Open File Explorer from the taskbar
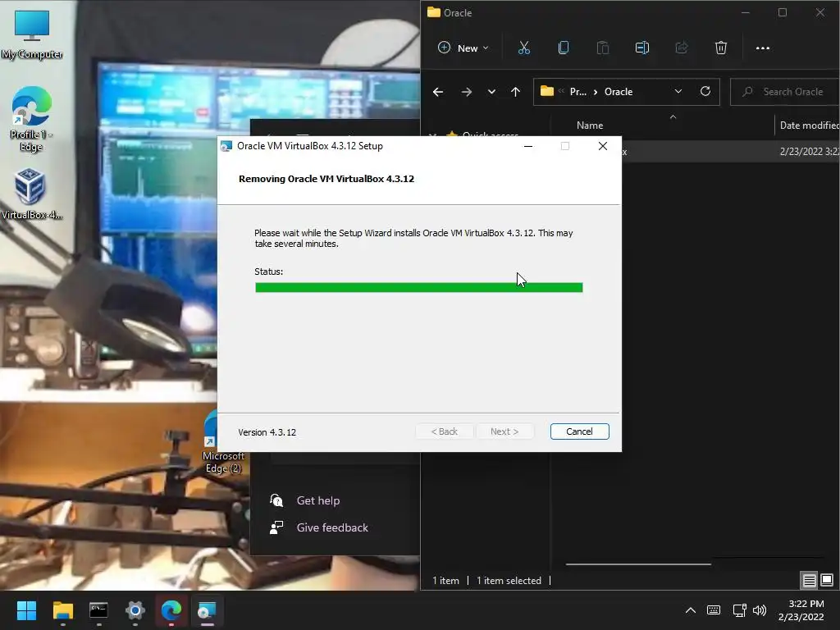 (x=62, y=610)
